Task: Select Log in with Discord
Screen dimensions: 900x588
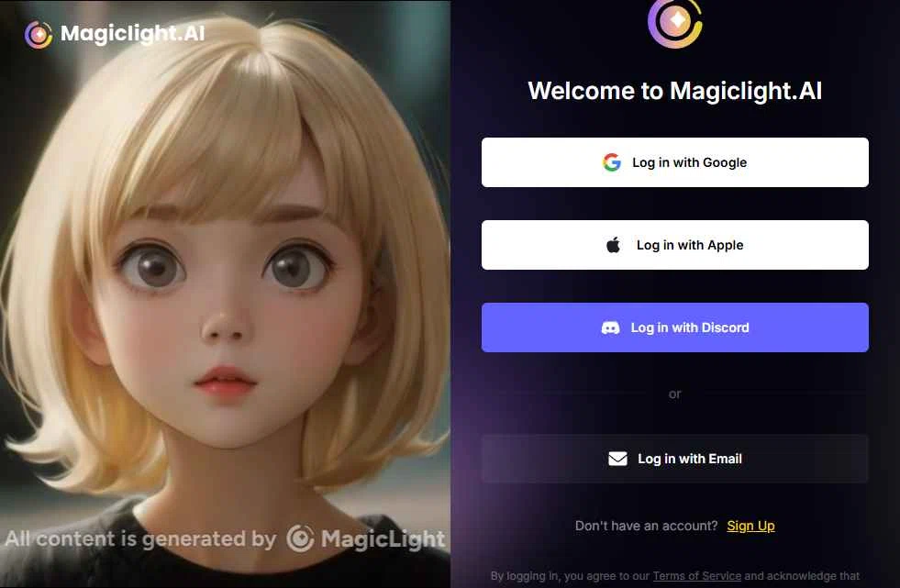Action: point(675,327)
